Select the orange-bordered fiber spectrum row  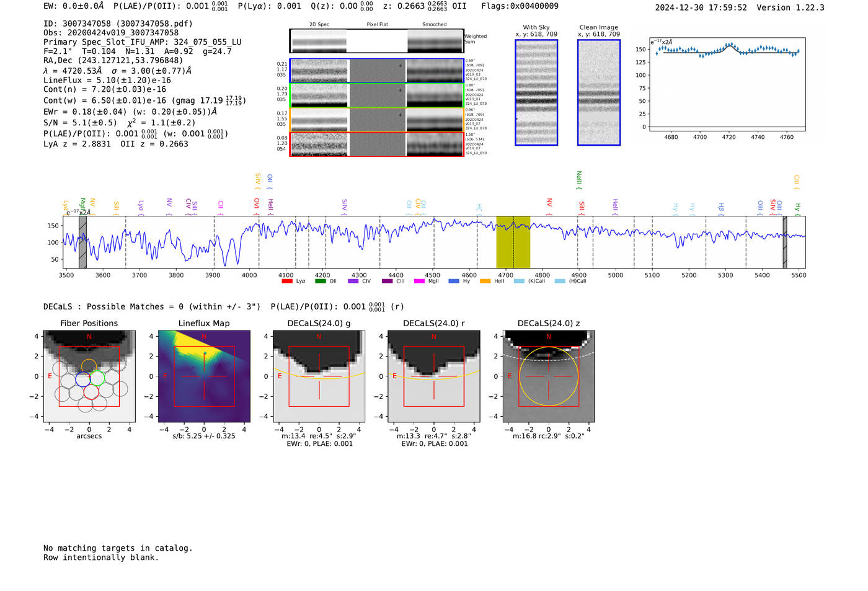tap(376, 120)
